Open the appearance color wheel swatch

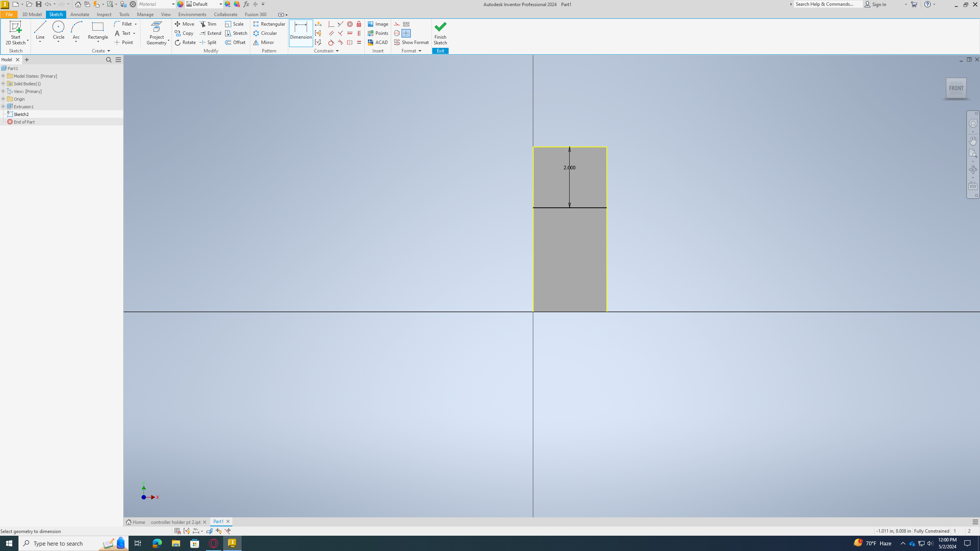(x=180, y=4)
